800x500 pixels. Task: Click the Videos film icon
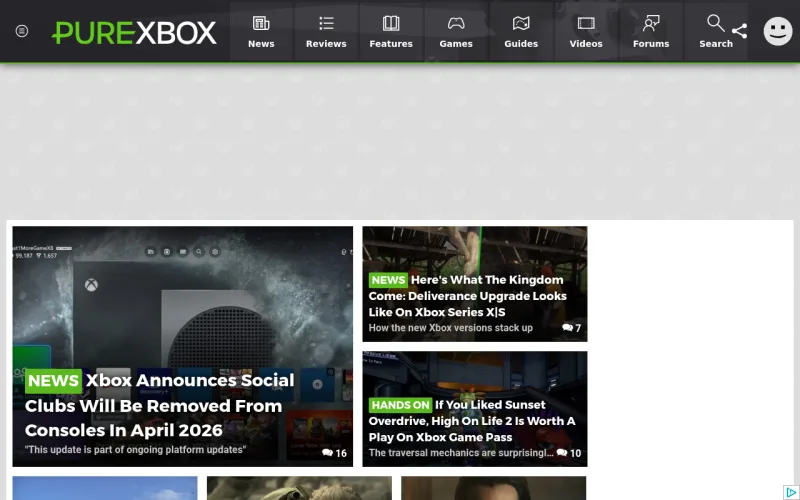(586, 23)
